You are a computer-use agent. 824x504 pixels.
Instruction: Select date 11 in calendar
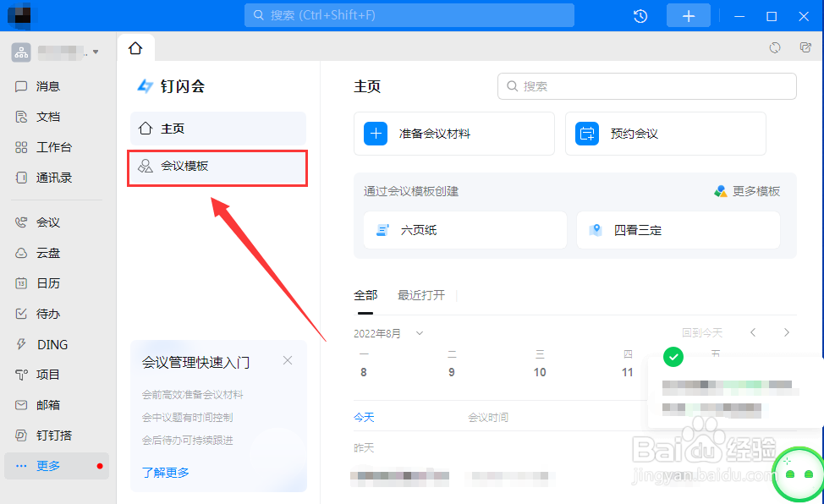tap(628, 372)
